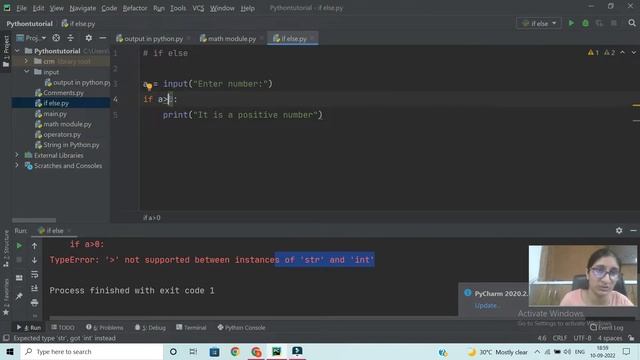Open the Event Log
The height and width of the screenshot is (360, 640).
(x=607, y=327)
